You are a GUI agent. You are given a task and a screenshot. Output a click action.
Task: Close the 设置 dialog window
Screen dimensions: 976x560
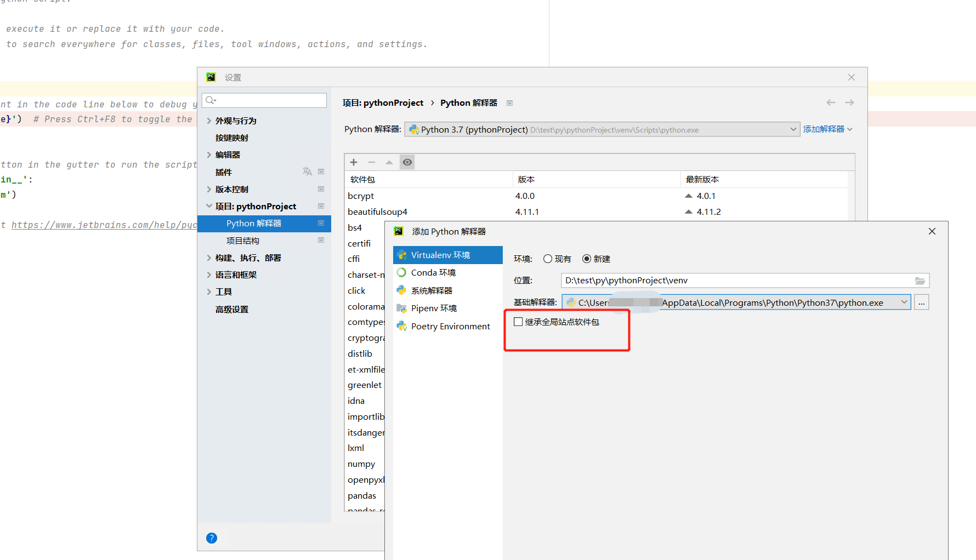[852, 77]
